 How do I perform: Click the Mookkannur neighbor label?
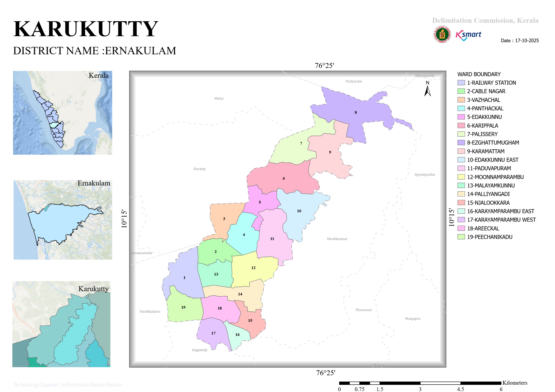[337, 239]
